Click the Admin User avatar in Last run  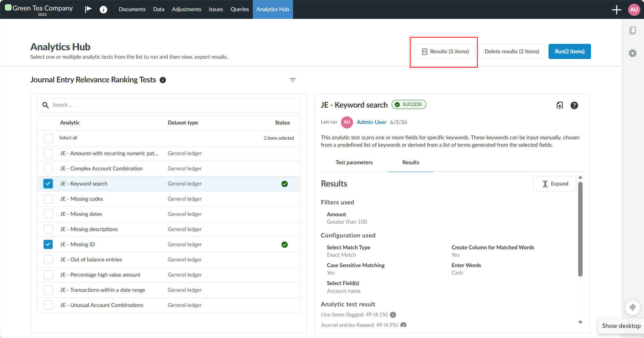(x=347, y=122)
